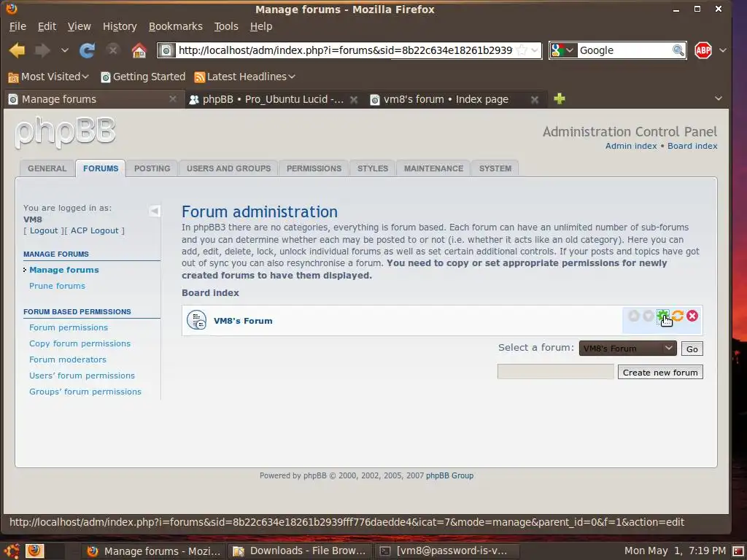This screenshot has width=747, height=560.
Task: Click the greyed move-down arrow icon
Action: (x=648, y=316)
